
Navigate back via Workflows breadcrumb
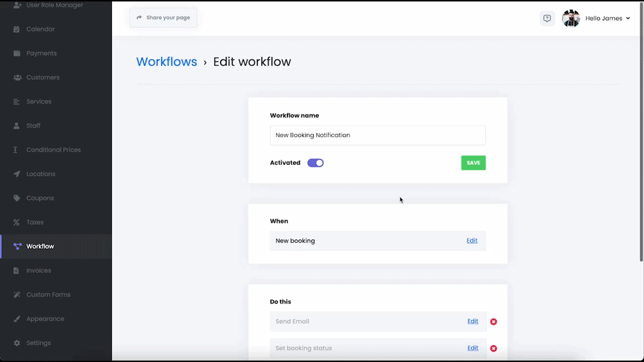(167, 62)
